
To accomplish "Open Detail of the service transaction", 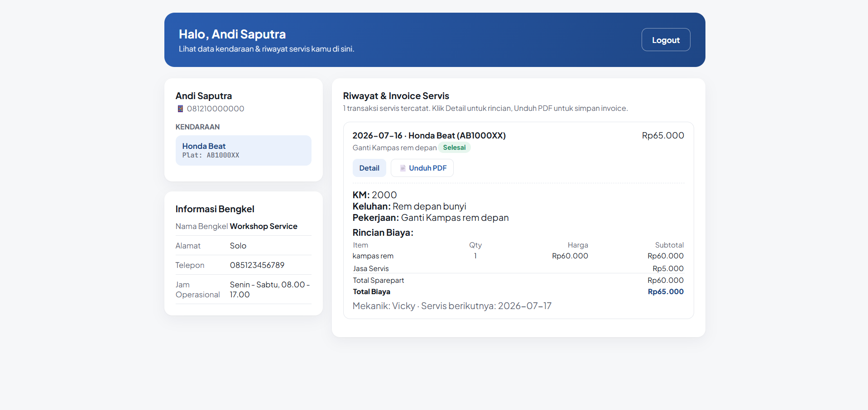I will (x=369, y=168).
